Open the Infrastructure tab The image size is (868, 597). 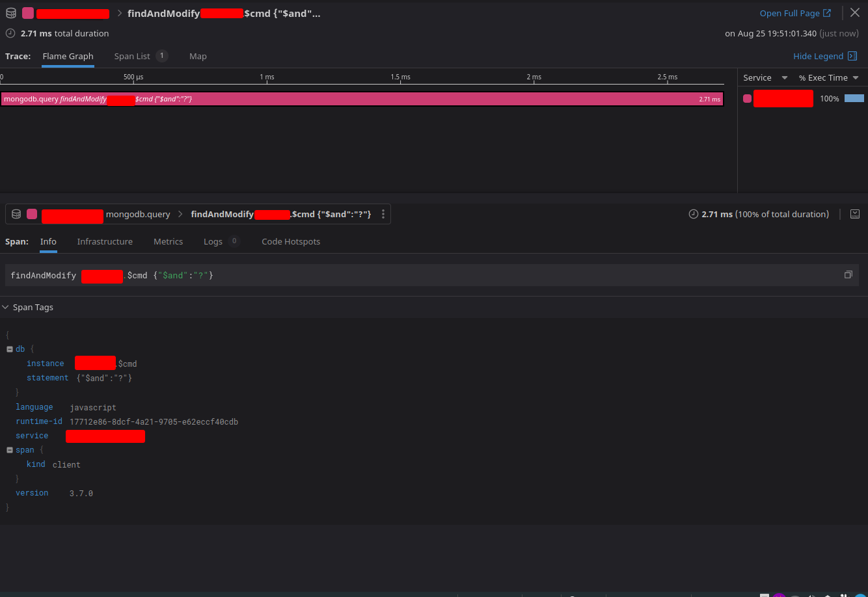[x=105, y=241]
